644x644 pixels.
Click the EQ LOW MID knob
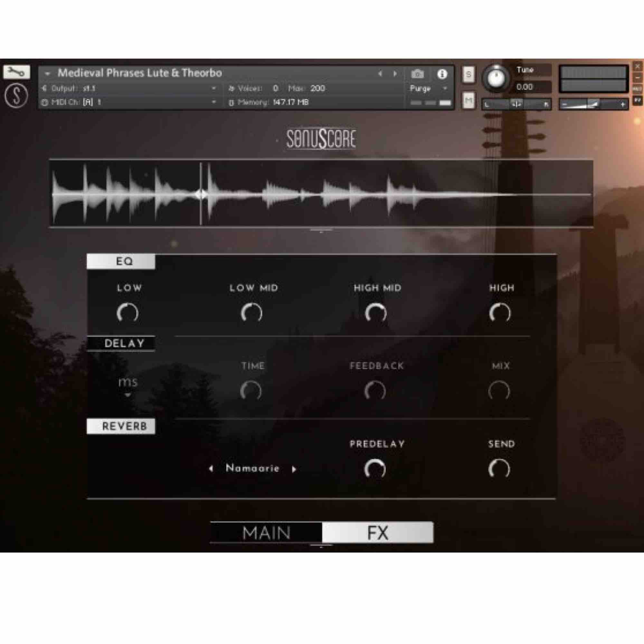(x=252, y=313)
